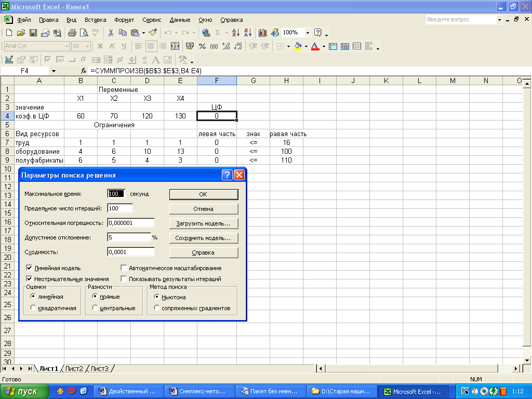532x399 pixels.
Task: Switch to Симплекс-мето... taskbar window
Action: coord(200,391)
